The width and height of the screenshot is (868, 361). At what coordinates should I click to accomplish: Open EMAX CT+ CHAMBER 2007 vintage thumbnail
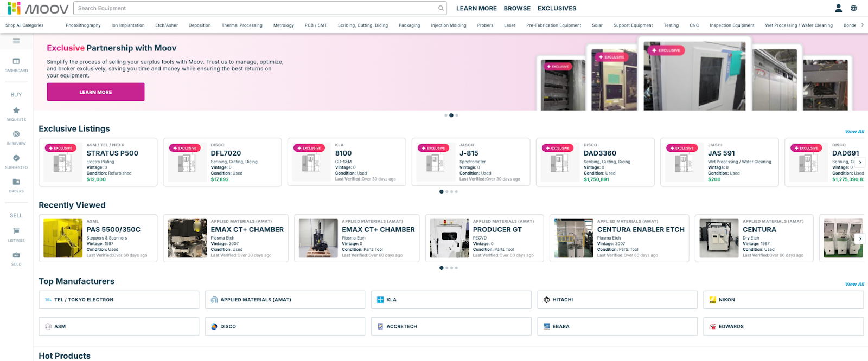pyautogui.click(x=187, y=238)
